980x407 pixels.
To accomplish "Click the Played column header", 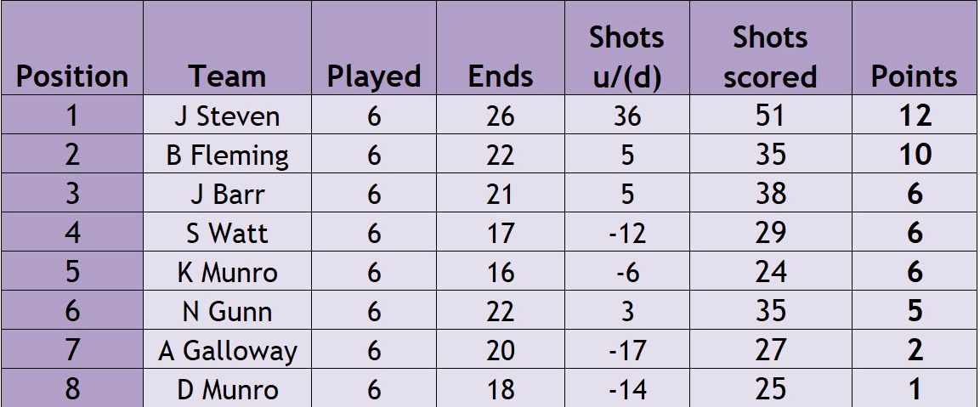I will (374, 48).
